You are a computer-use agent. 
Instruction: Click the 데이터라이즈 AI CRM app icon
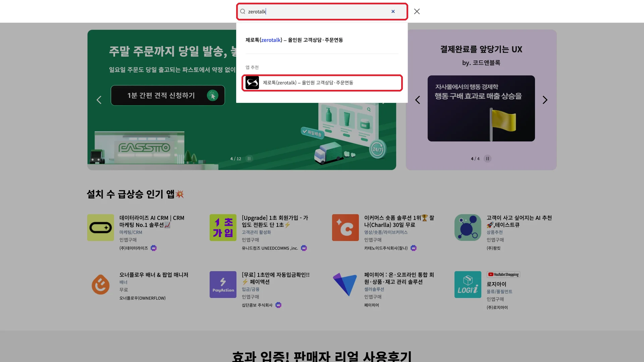(101, 228)
